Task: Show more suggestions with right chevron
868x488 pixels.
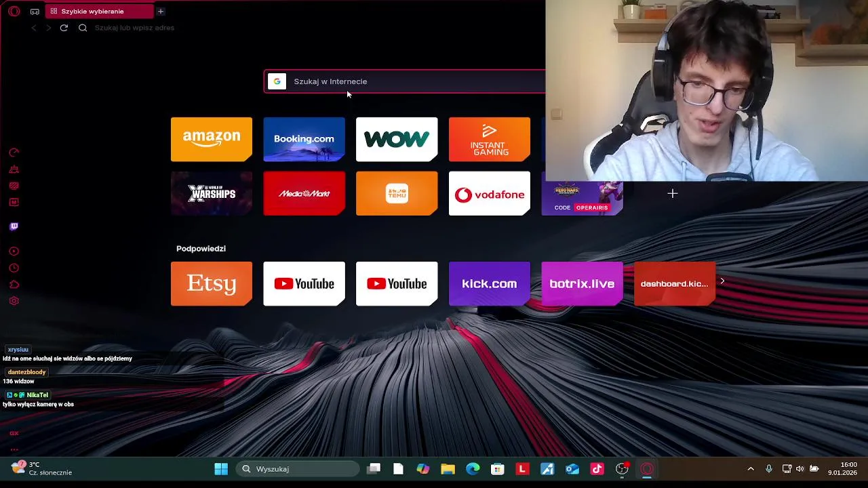Action: (x=722, y=281)
